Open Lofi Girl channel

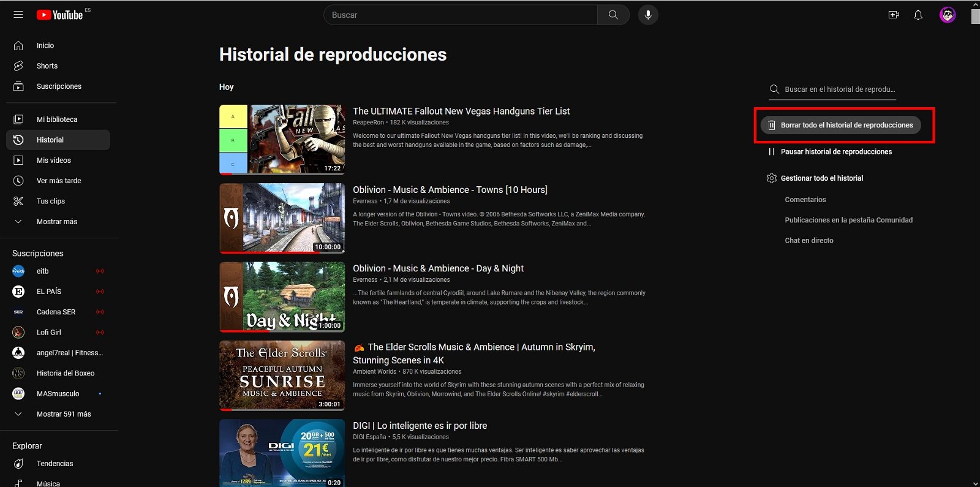click(58, 332)
